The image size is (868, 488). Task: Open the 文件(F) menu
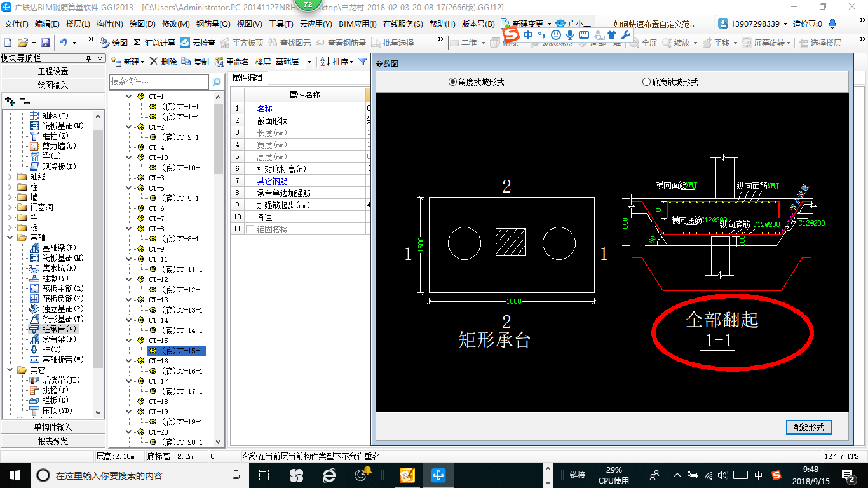[x=17, y=24]
